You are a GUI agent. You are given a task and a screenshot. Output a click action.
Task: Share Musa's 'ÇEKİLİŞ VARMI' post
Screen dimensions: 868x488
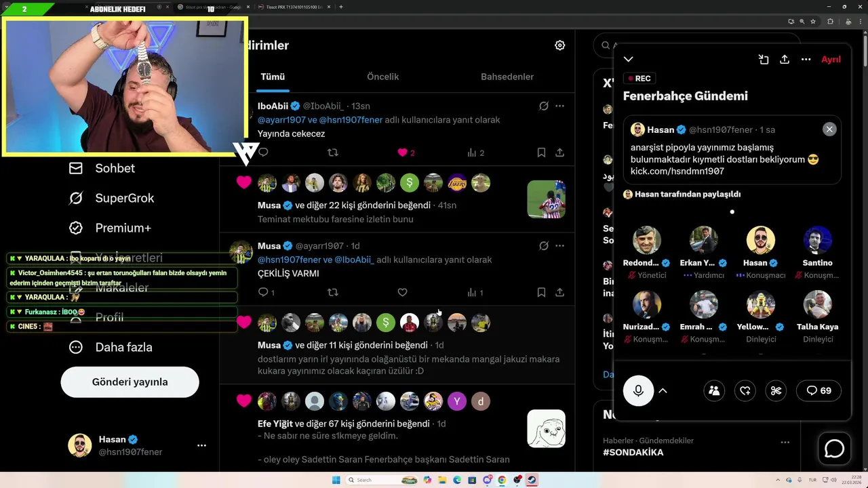(x=559, y=292)
